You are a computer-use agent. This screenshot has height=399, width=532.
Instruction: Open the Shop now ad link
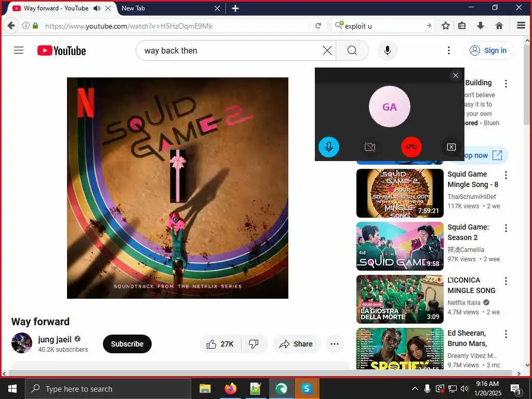pyautogui.click(x=486, y=155)
